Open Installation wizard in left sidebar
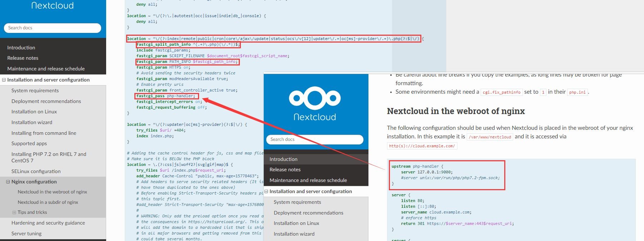The width and height of the screenshot is (644, 241). click(32, 122)
